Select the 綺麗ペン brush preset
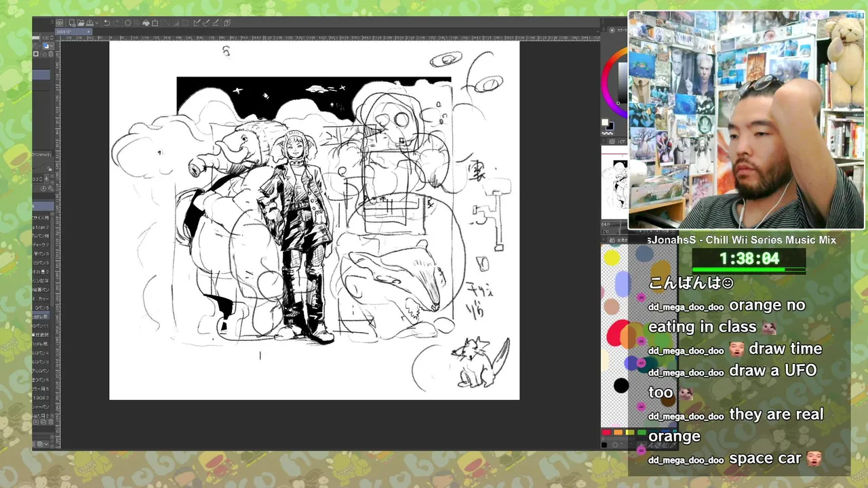This screenshot has height=488, width=868. pyautogui.click(x=41, y=290)
